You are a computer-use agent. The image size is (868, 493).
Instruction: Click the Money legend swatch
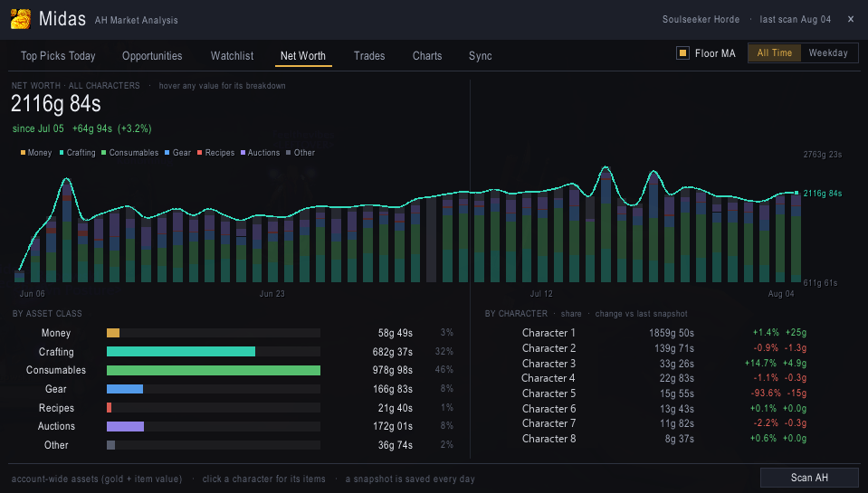pyautogui.click(x=23, y=153)
